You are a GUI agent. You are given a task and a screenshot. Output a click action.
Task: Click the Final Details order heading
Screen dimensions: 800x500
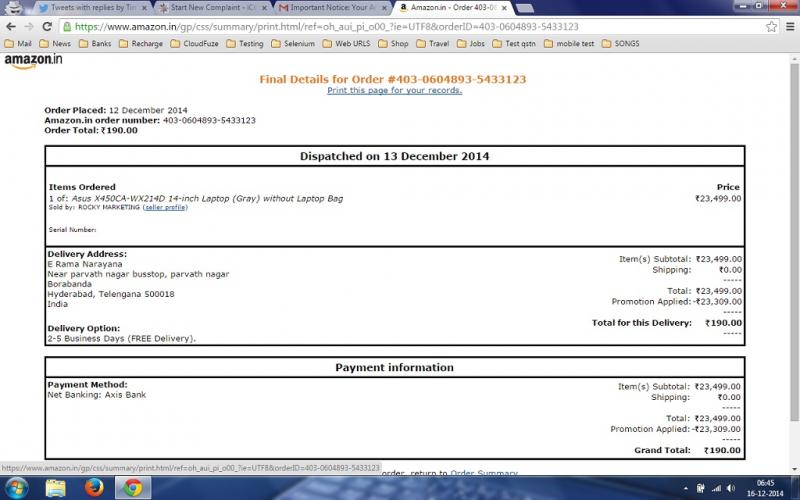point(393,79)
